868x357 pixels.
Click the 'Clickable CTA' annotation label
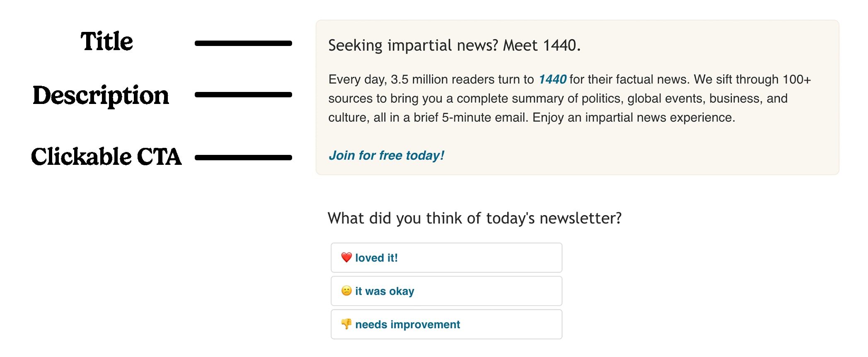(106, 157)
